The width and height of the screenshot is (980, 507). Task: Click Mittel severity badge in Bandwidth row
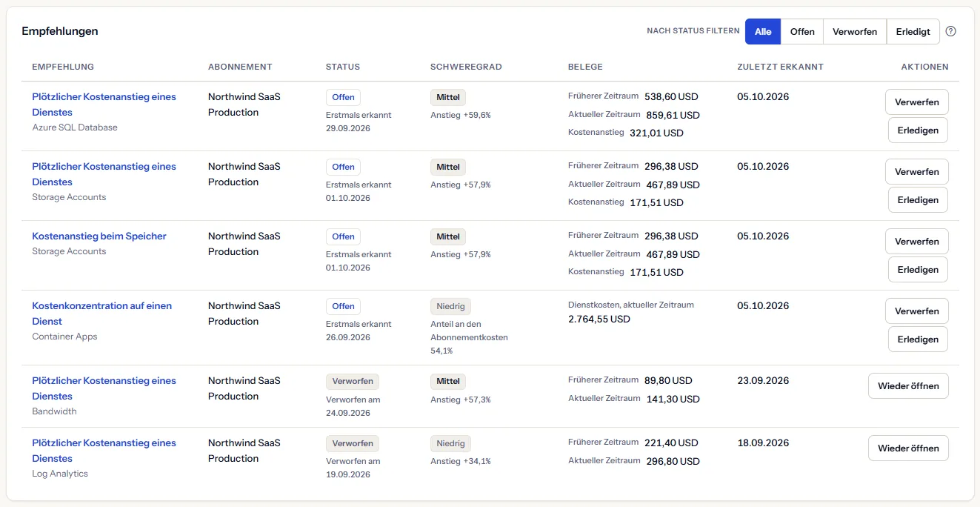[448, 382]
